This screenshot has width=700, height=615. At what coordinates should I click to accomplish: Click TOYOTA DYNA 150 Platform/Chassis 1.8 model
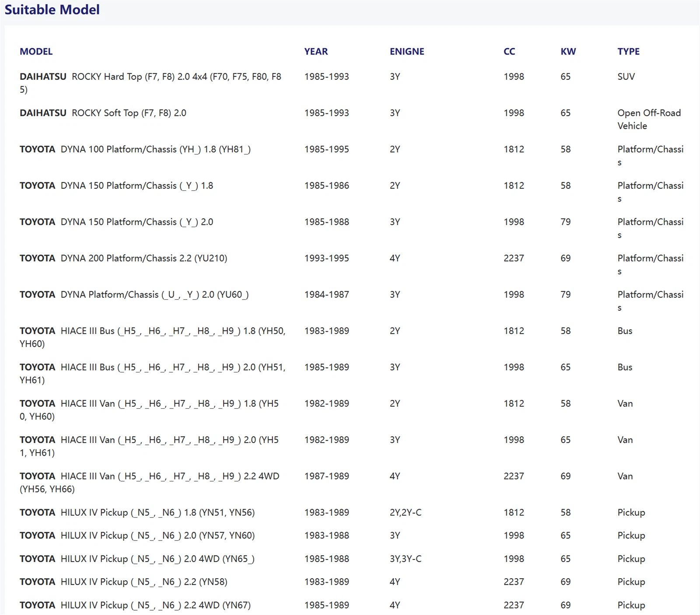click(116, 186)
